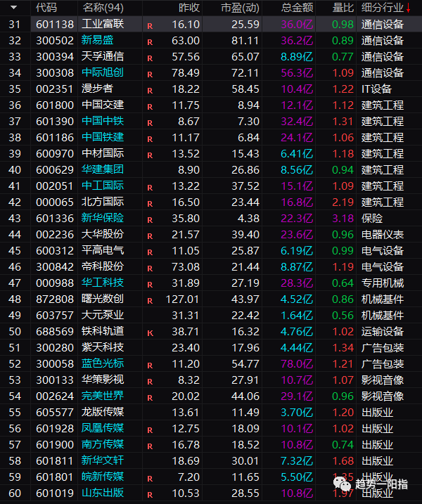The width and height of the screenshot is (422, 504).
Task: Click the R icon next to 中国交建
Action: 150,107
